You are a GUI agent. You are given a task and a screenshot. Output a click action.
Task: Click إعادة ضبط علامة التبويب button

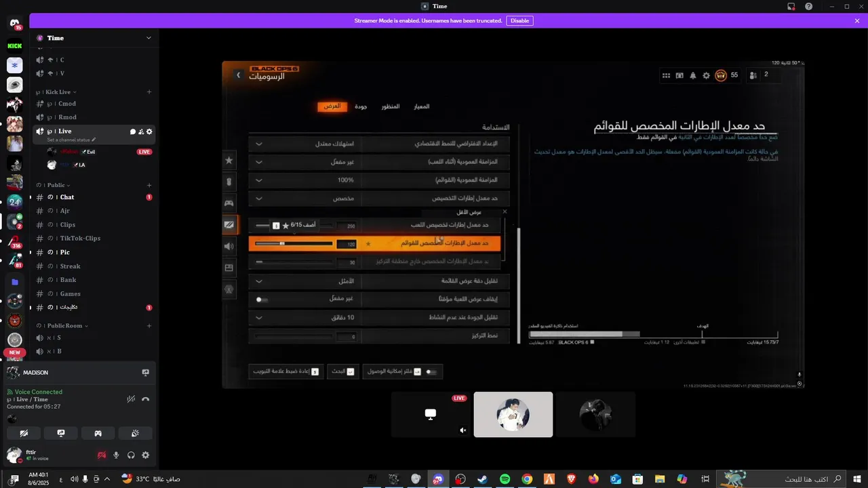(x=286, y=371)
